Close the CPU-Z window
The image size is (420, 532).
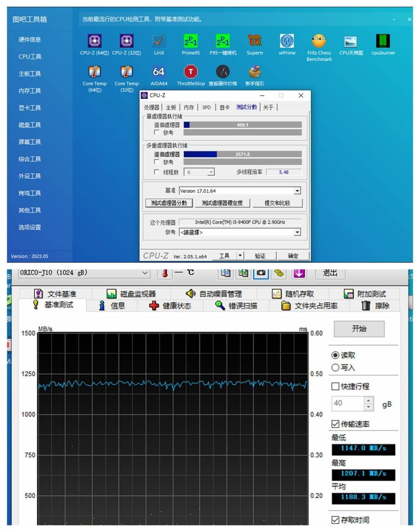click(301, 95)
